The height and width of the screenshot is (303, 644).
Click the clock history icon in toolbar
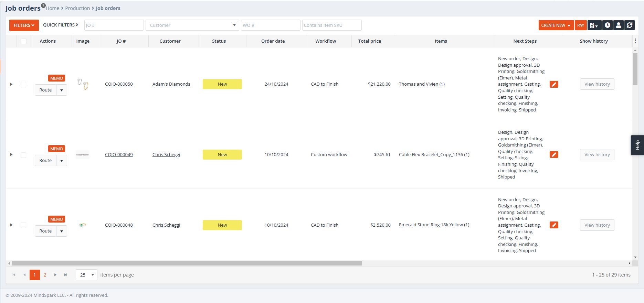608,25
